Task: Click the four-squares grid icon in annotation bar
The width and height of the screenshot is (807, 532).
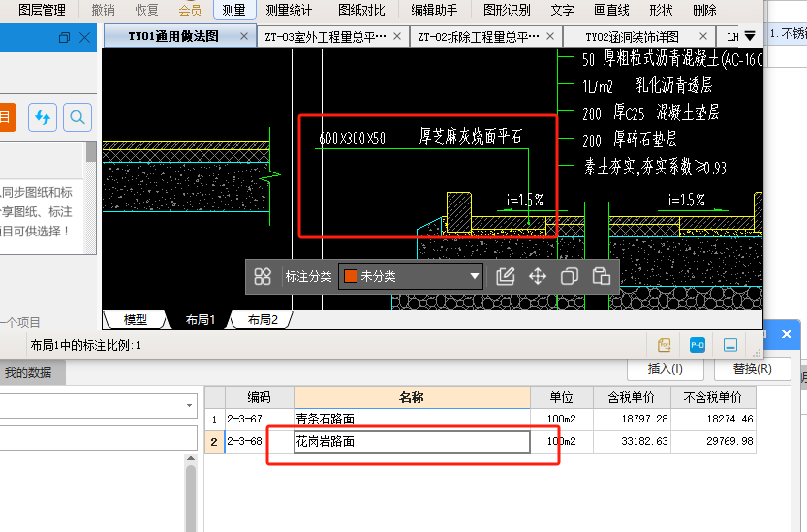Action: [x=263, y=276]
